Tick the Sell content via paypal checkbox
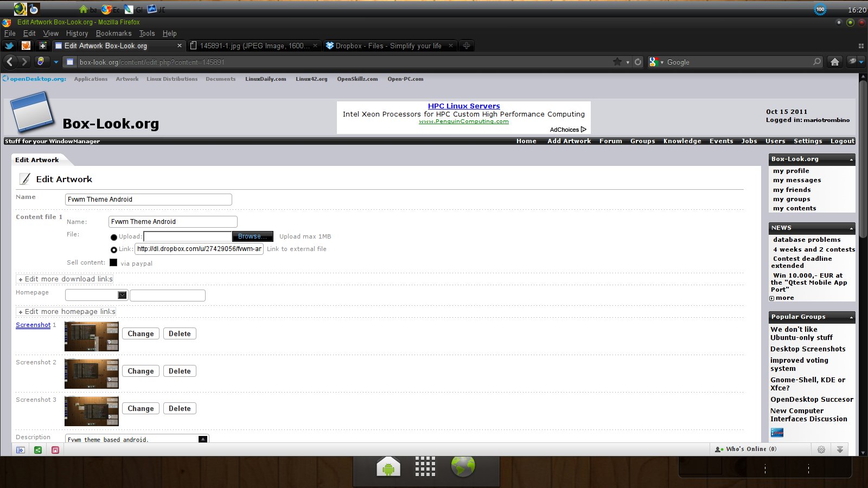The image size is (868, 488). 113,262
